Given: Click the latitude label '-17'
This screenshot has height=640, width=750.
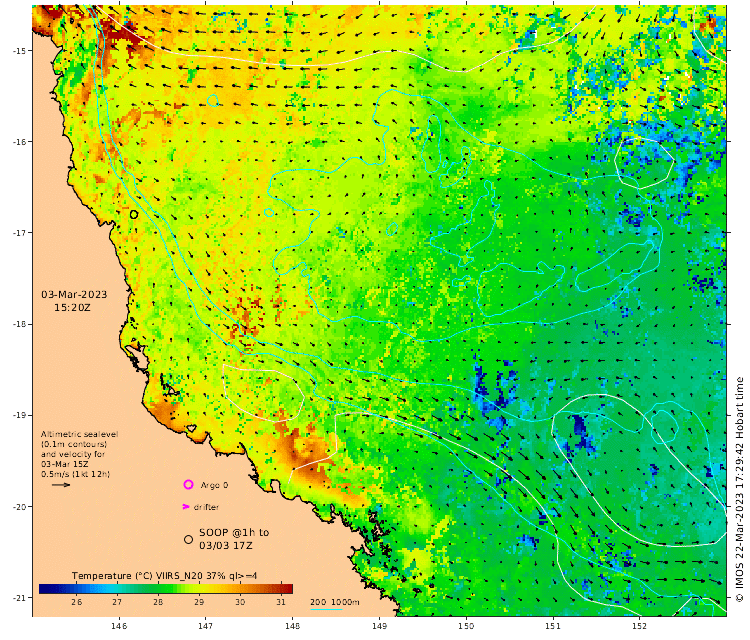Looking at the screenshot, I should 19,233.
